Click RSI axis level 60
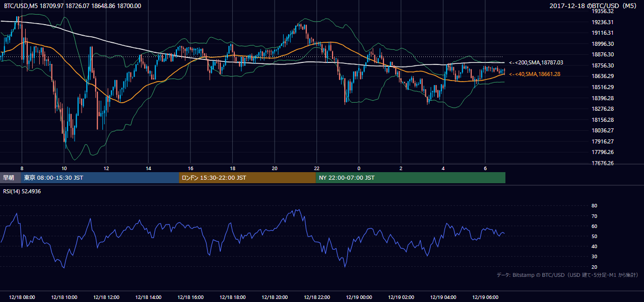The width and height of the screenshot is (644, 302). coord(595,226)
